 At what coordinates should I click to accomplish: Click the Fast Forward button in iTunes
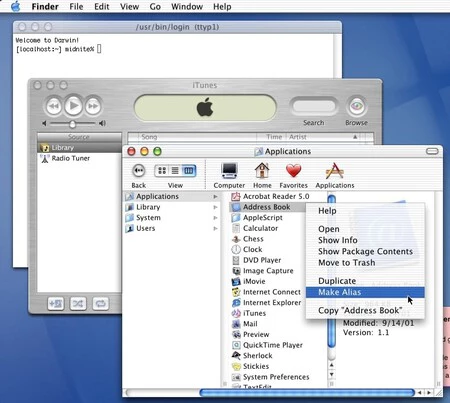[x=93, y=106]
